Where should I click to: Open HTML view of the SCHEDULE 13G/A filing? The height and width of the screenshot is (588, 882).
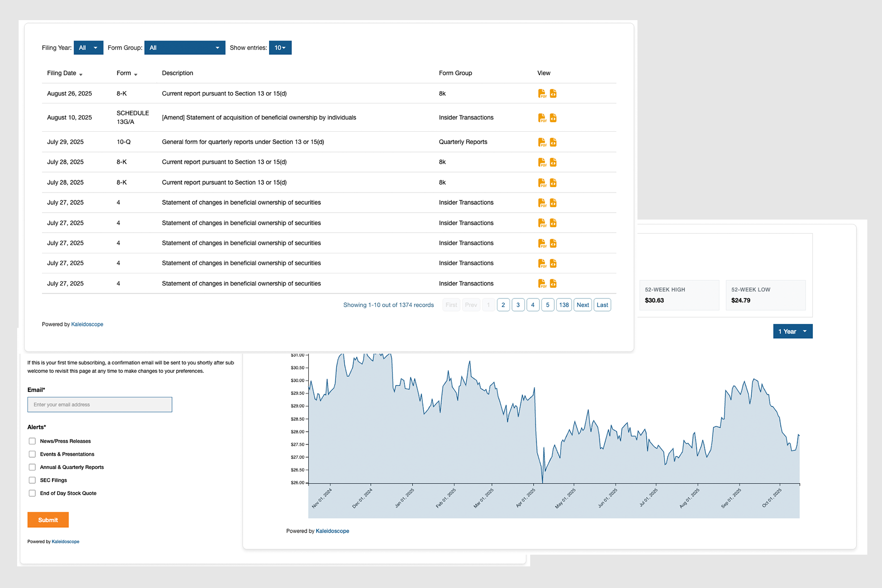coord(553,118)
